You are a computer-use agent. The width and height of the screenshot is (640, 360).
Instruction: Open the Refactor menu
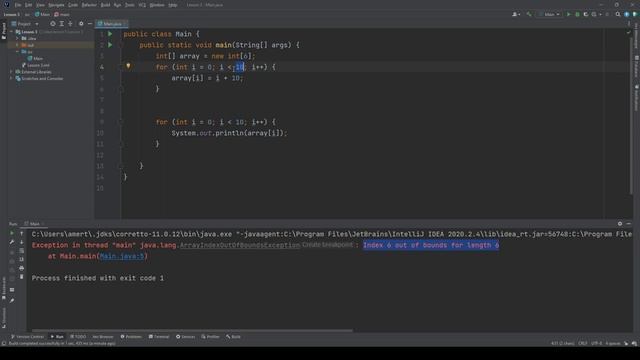[89, 5]
